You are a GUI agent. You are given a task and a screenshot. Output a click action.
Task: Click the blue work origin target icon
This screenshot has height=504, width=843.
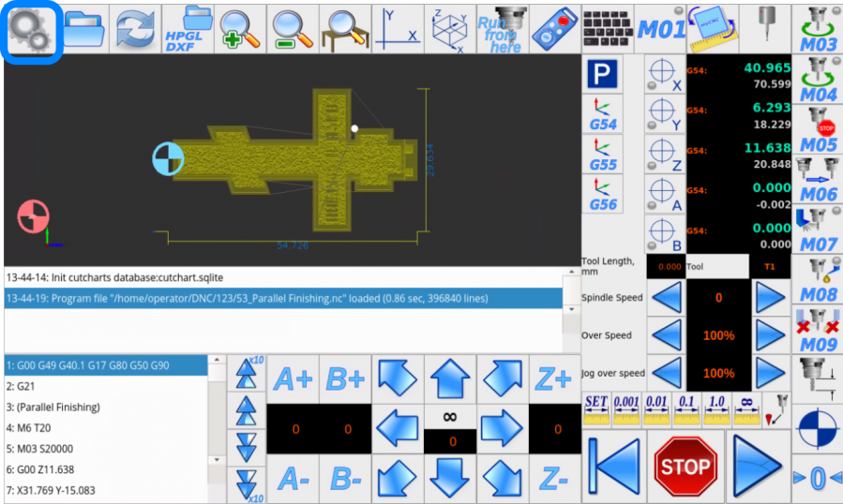[818, 429]
